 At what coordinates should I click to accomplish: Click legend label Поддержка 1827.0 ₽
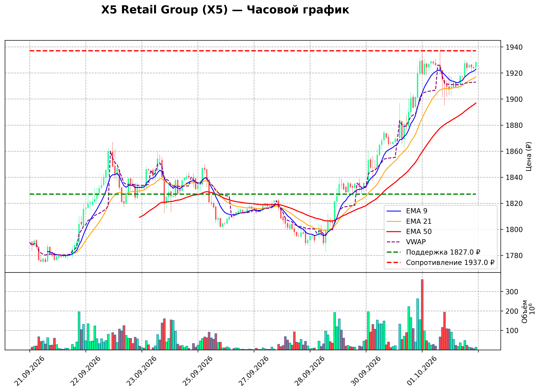pyautogui.click(x=443, y=252)
